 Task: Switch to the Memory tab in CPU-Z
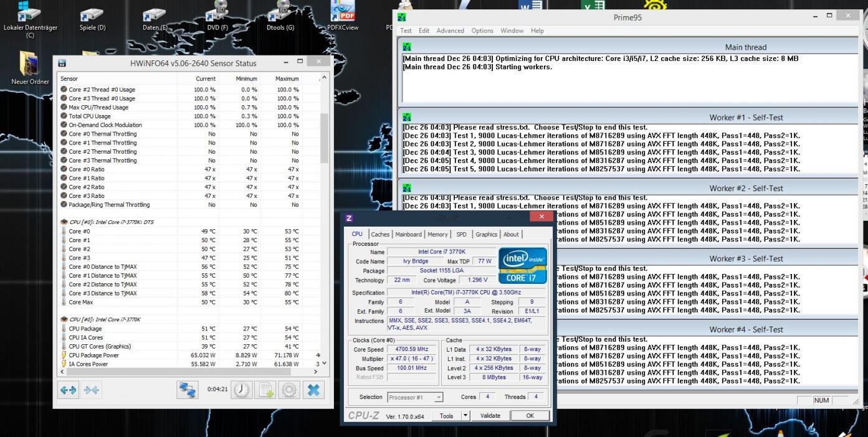click(437, 235)
